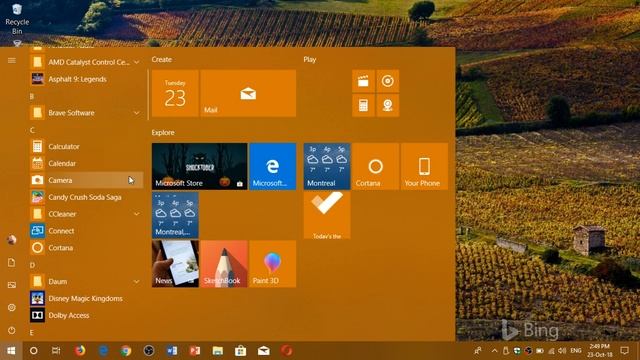
Task: Open the Mail tile
Action: tap(248, 93)
